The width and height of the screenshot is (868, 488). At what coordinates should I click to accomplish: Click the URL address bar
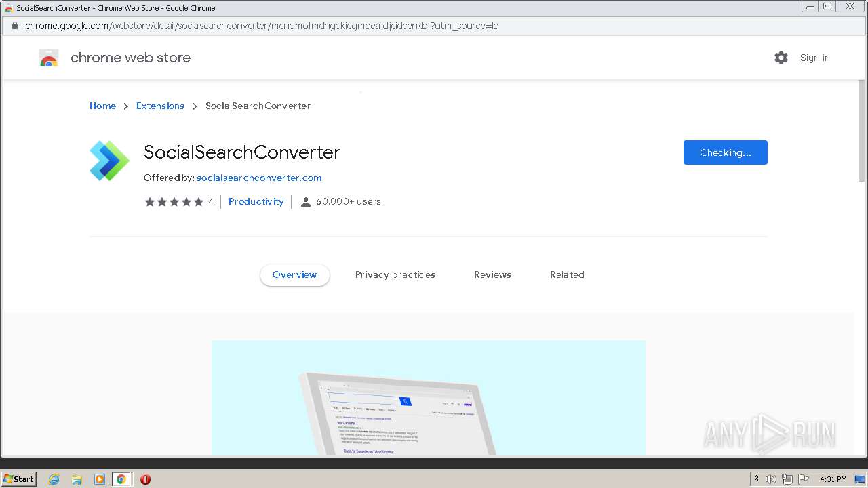pos(434,26)
